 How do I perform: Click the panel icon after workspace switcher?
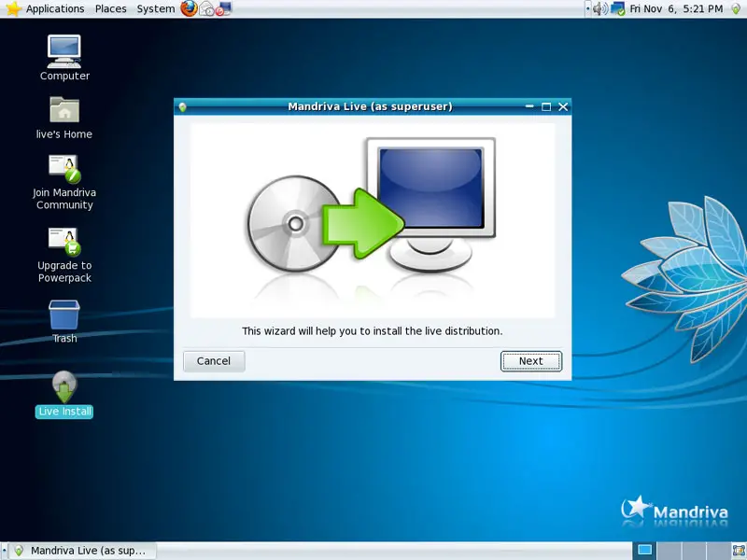(x=739, y=551)
